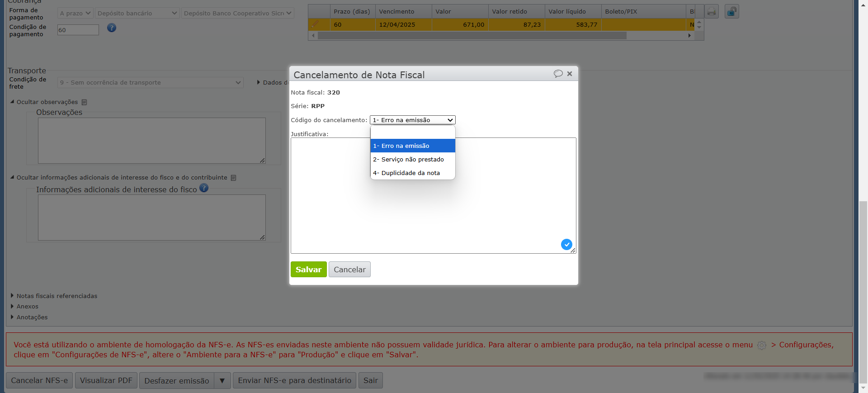The height and width of the screenshot is (393, 868).
Task: Click the 'Prazo (dias)' column header
Action: (353, 12)
